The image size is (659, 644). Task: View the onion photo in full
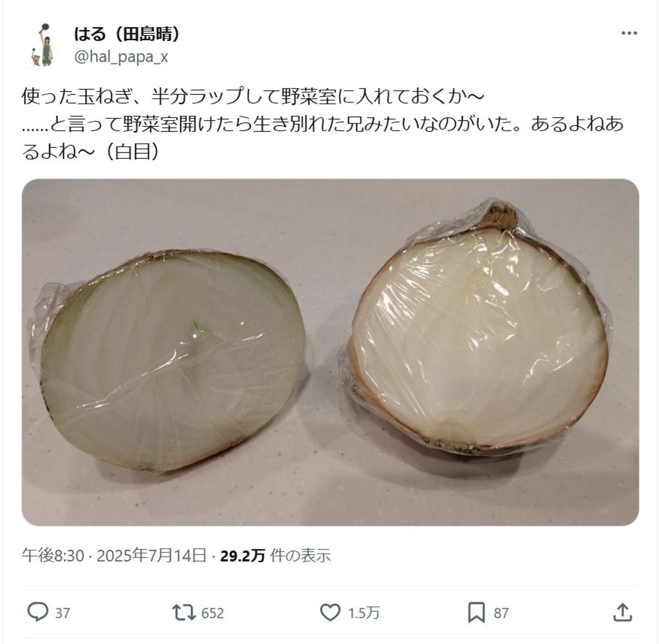click(330, 352)
